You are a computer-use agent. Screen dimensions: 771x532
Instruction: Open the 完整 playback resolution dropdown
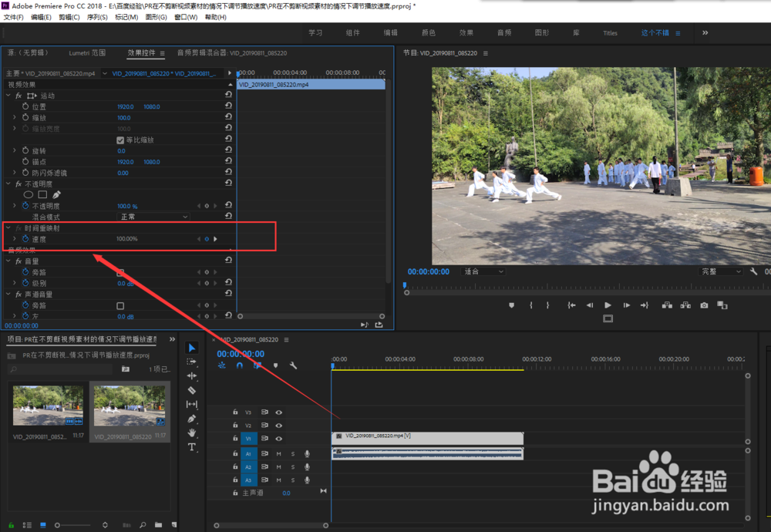tap(720, 271)
